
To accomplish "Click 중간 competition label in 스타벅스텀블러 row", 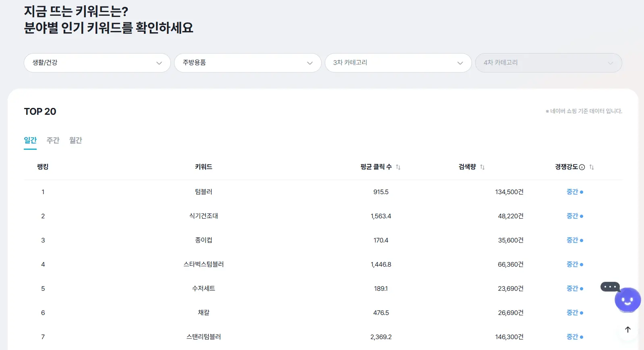I will point(572,264).
